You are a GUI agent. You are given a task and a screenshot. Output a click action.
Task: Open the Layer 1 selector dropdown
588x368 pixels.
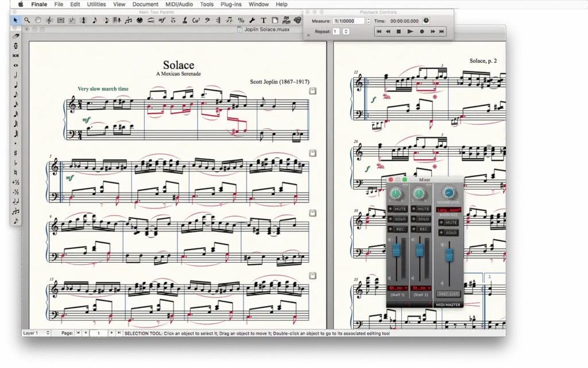click(x=36, y=333)
